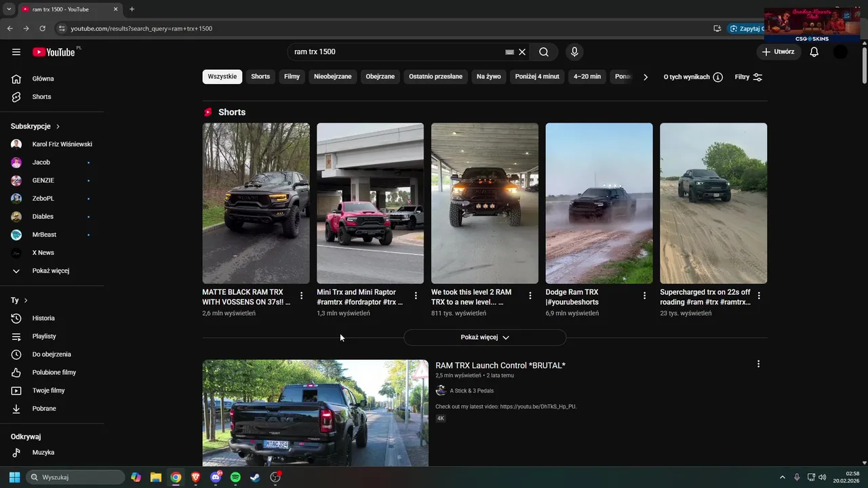
Task: Open the on-screen keyboard icon in search box
Action: click(x=510, y=52)
